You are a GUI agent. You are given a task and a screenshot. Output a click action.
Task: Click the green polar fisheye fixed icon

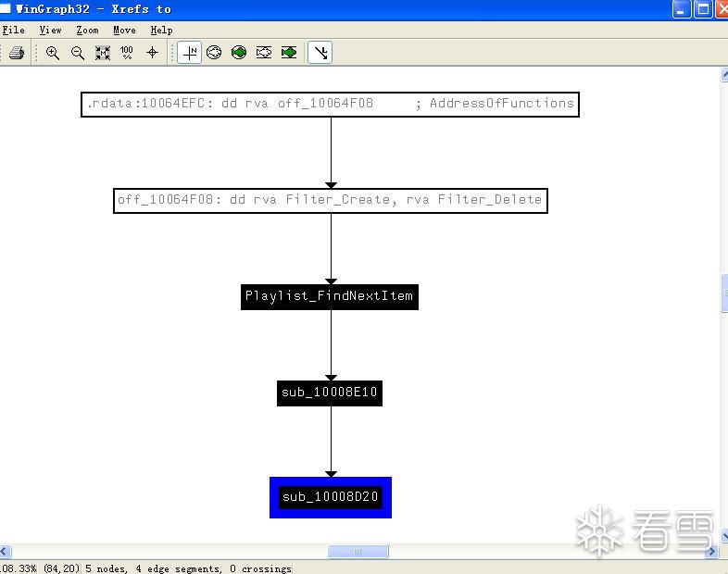(x=239, y=53)
